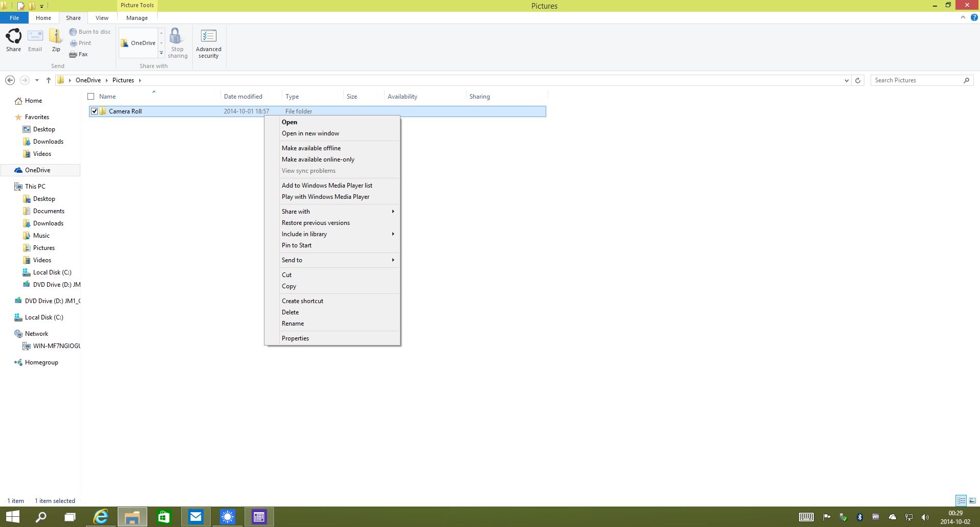Click the Share icon in the ribbon
The width and height of the screenshot is (980, 527).
click(14, 40)
